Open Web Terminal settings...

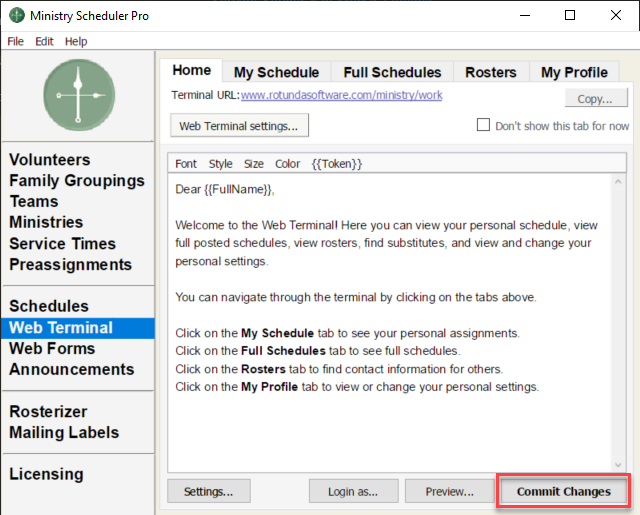click(239, 126)
